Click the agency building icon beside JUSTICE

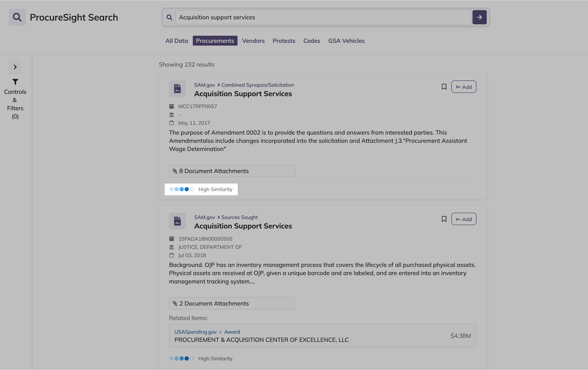point(171,247)
